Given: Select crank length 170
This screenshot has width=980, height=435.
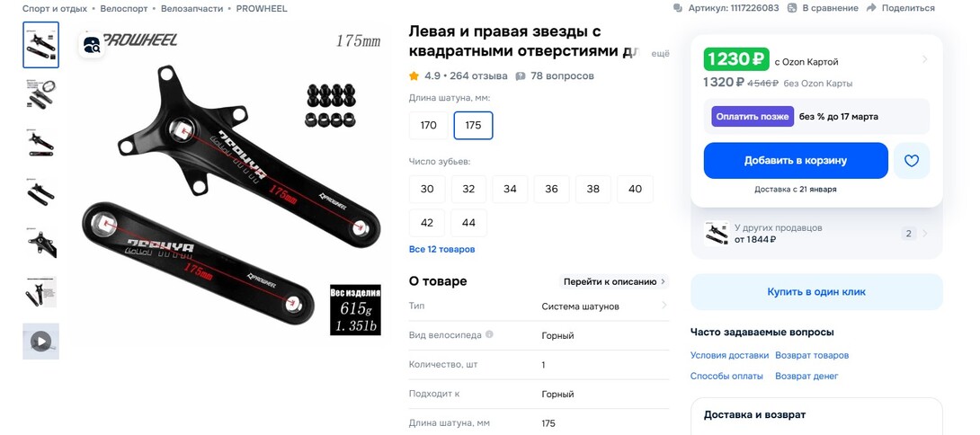Looking at the screenshot, I should [x=428, y=125].
